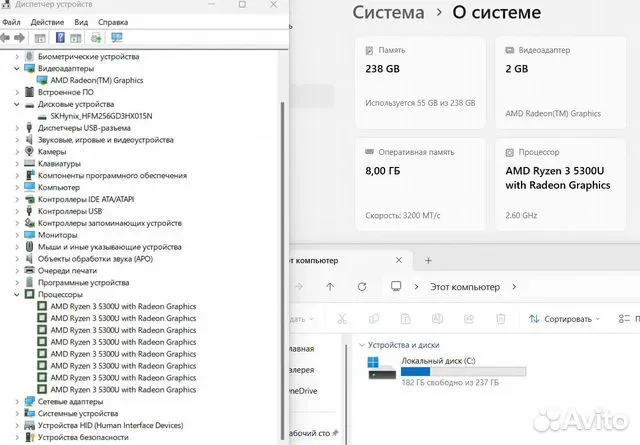This screenshot has width=640, height=445.
Task: Open the Вид menu
Action: (x=81, y=22)
